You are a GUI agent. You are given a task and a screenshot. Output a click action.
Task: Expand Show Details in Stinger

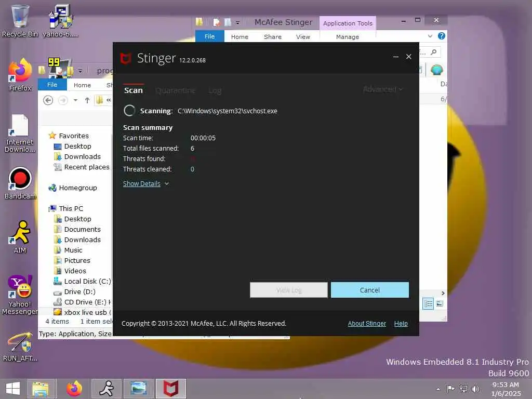[146, 183]
